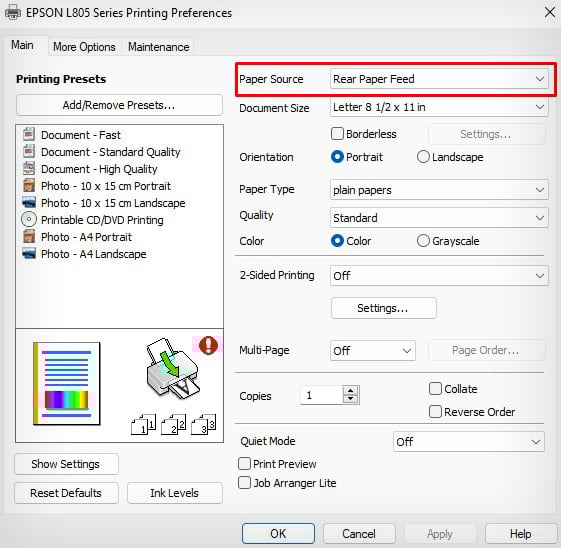Click the Printable CD/DVD disc icon
Screen dimensions: 561x548
click(x=29, y=219)
